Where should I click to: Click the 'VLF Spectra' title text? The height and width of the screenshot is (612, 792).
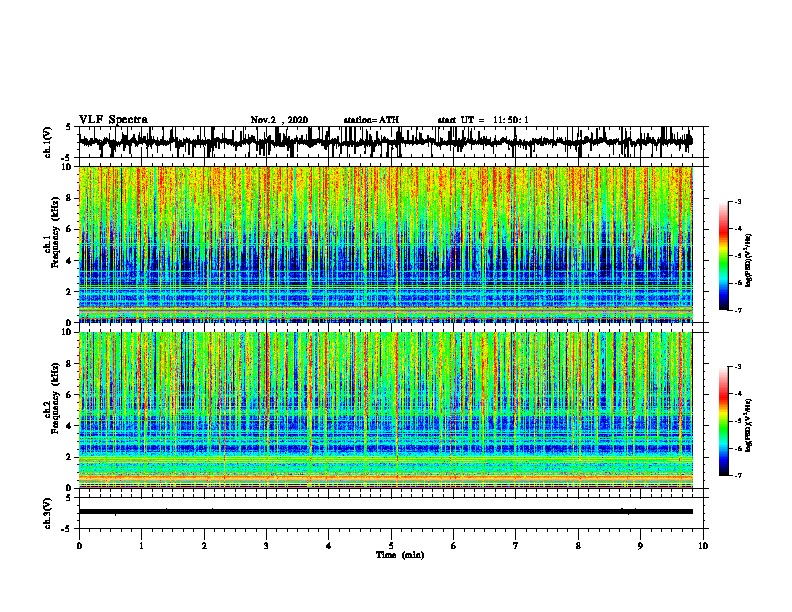pyautogui.click(x=113, y=120)
